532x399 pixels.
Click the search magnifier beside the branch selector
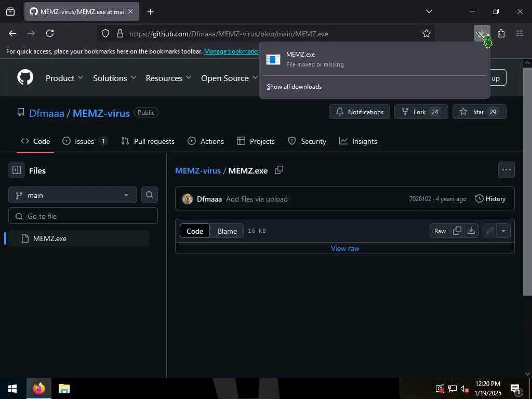150,195
